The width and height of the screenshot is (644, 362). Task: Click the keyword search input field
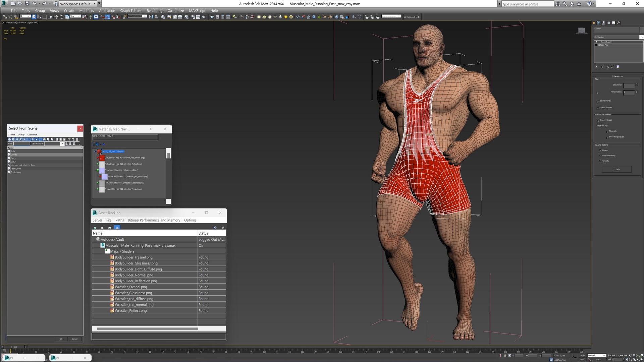point(527,4)
